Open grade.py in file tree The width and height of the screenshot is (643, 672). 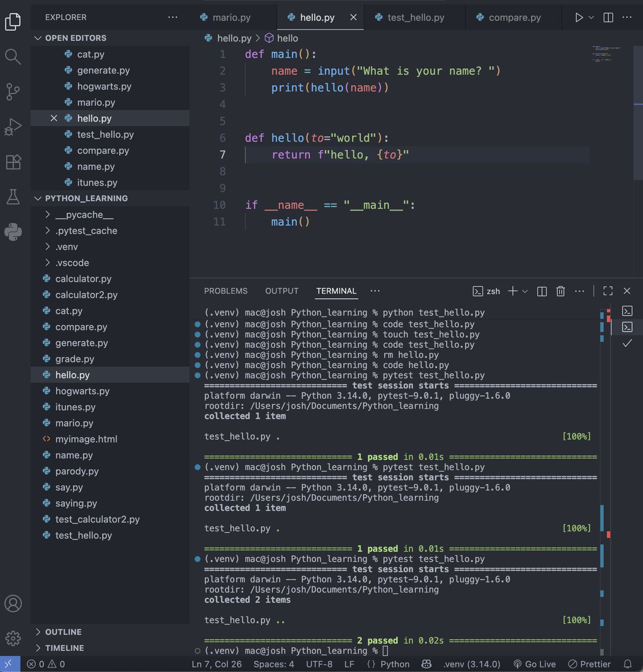[110, 359]
